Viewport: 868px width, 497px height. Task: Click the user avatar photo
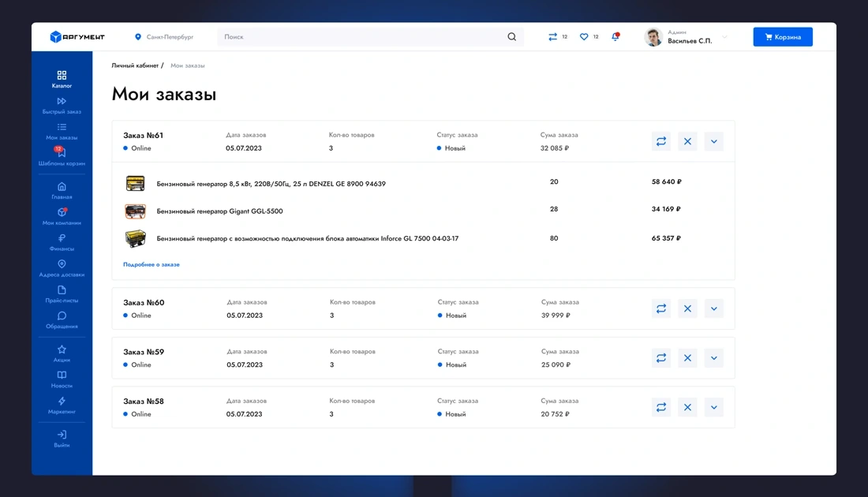point(654,37)
